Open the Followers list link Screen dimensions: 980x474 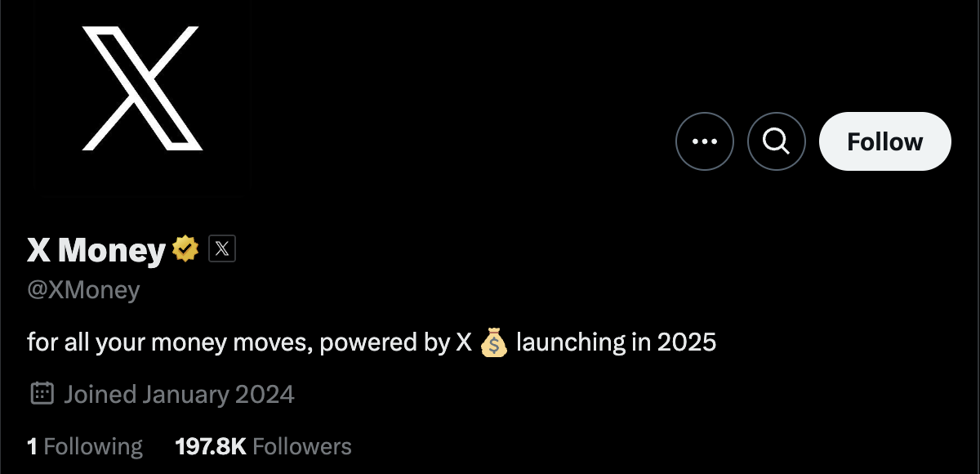click(302, 446)
